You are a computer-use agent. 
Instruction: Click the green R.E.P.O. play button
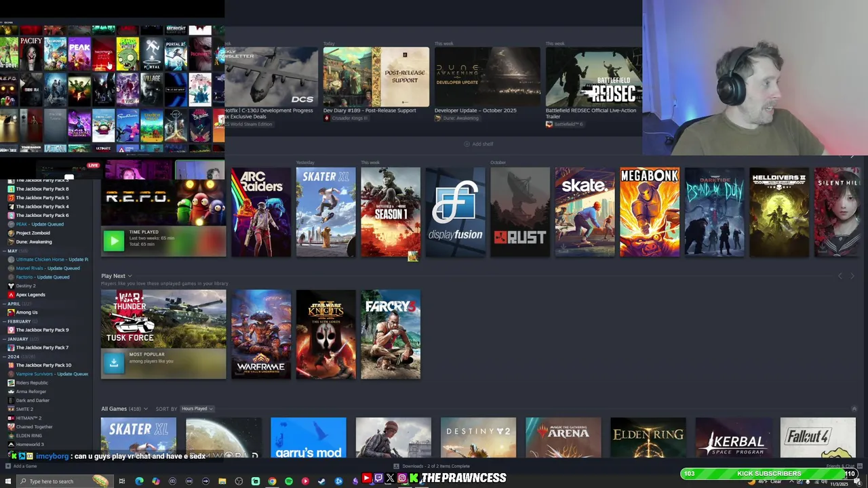[114, 241]
